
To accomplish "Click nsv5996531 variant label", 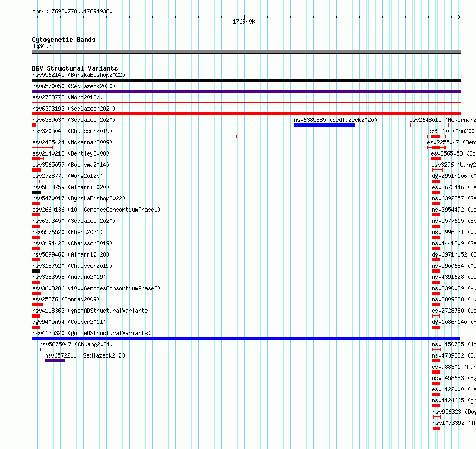I will point(454,232).
